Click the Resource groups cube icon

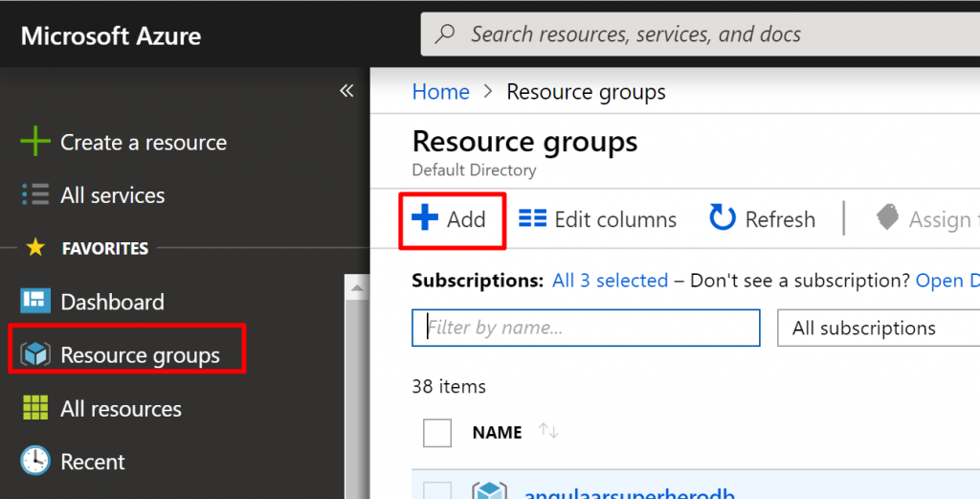click(x=35, y=355)
